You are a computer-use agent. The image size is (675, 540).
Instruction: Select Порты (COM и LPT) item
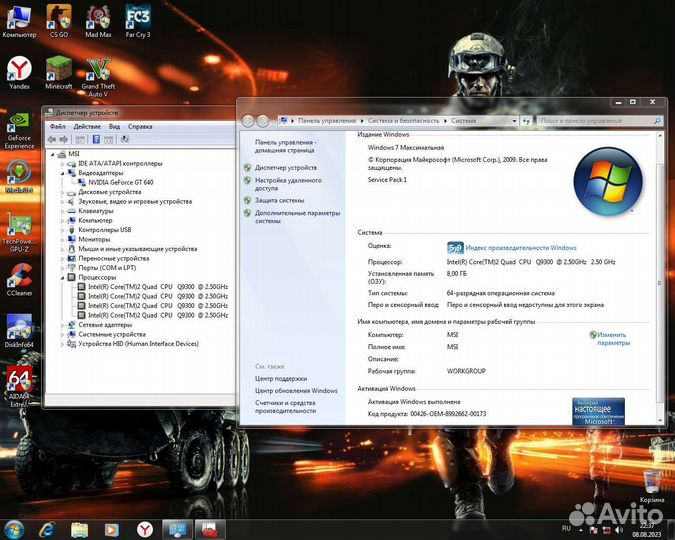click(x=107, y=268)
